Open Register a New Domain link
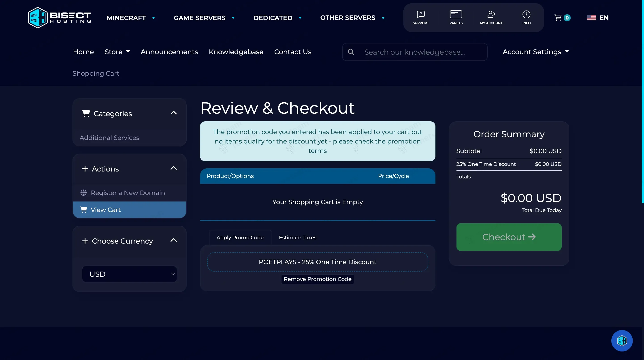The image size is (644, 360). [128, 193]
